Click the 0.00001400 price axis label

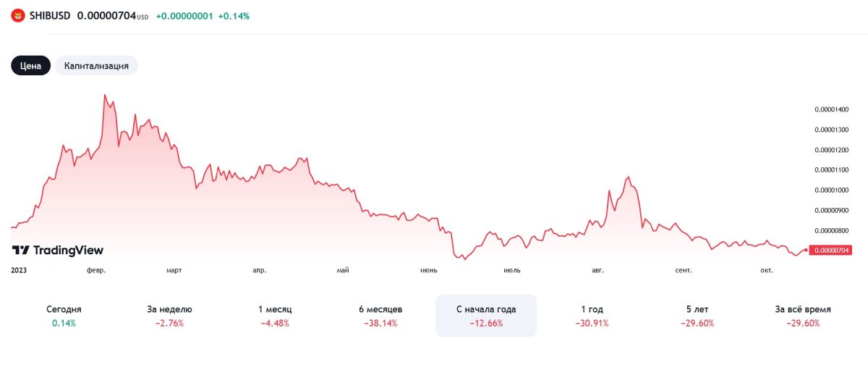830,109
